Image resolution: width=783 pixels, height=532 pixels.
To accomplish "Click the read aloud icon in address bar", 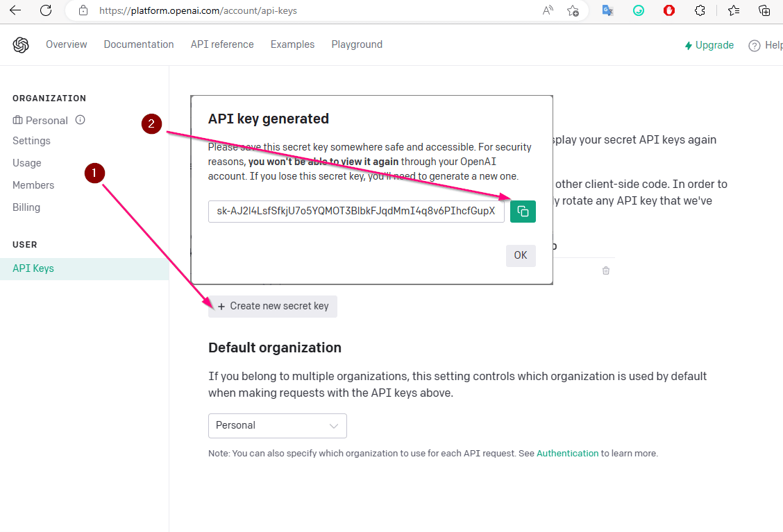I will click(x=548, y=10).
